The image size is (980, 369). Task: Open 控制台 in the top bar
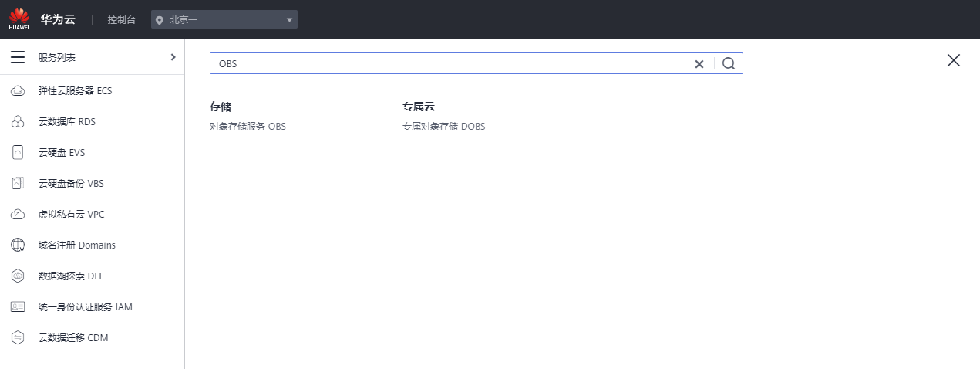tap(122, 20)
